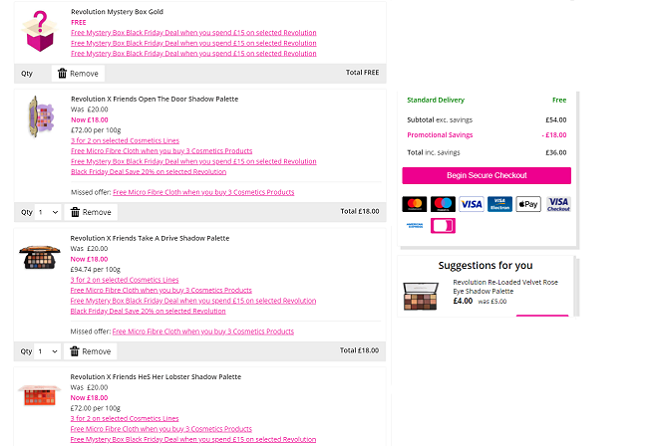Viewport: 650px width, 446px height.
Task: Open quantity dropdown for Open The Door Palette
Action: [48, 212]
